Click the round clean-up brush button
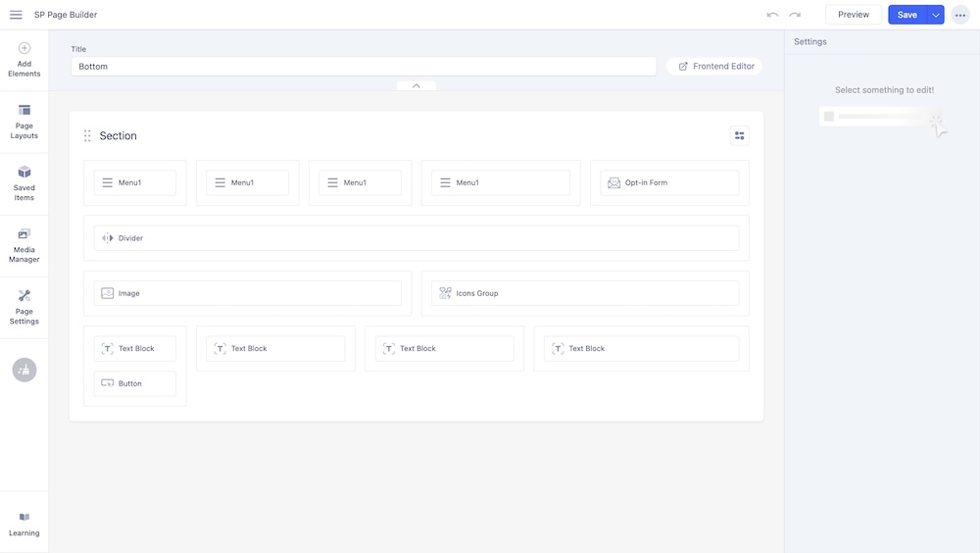The width and height of the screenshot is (980, 553). [x=24, y=370]
